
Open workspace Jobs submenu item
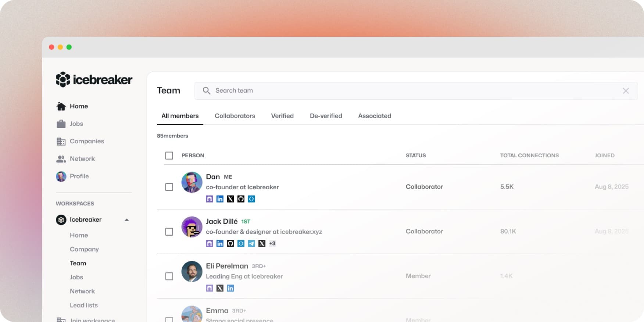pyautogui.click(x=76, y=277)
